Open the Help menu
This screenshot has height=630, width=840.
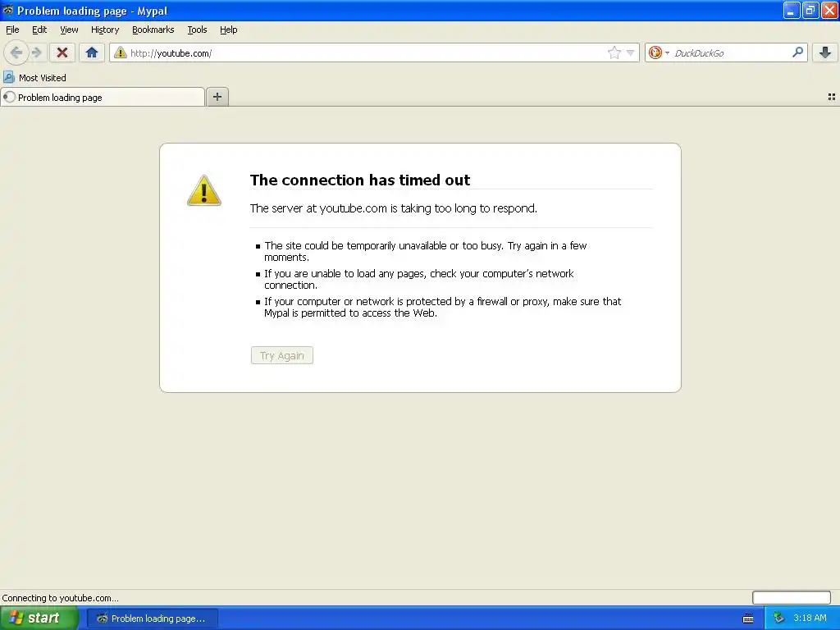(x=229, y=30)
